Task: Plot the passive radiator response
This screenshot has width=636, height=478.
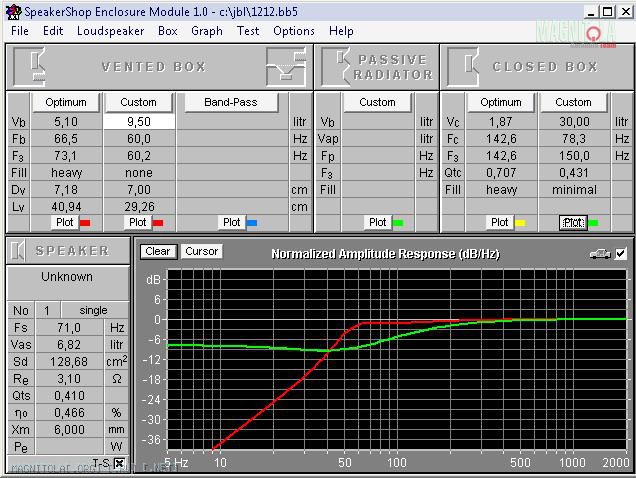Action: point(378,222)
